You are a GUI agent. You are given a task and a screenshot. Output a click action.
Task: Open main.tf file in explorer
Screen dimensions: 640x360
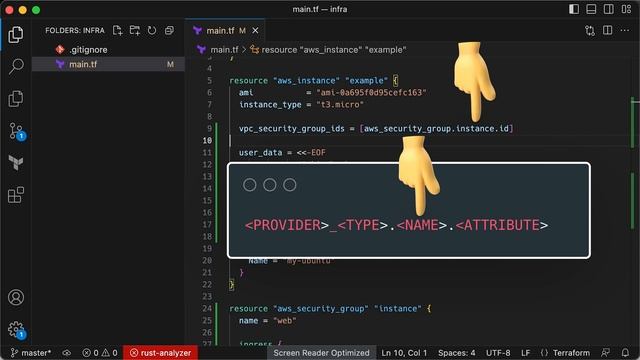(108, 64)
